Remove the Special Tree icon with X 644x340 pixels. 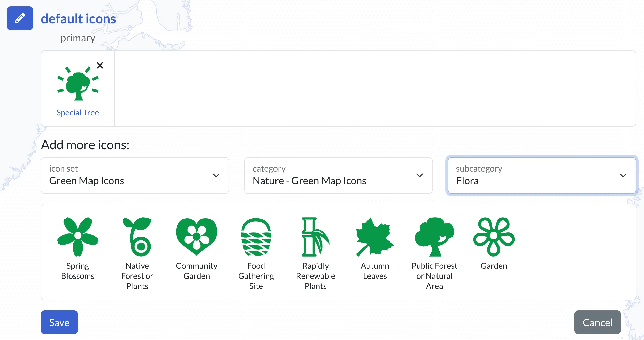coord(100,65)
